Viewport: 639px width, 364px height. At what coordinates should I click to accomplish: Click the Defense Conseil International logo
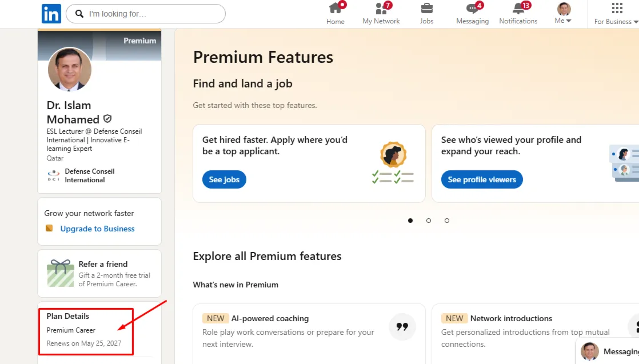coord(53,175)
